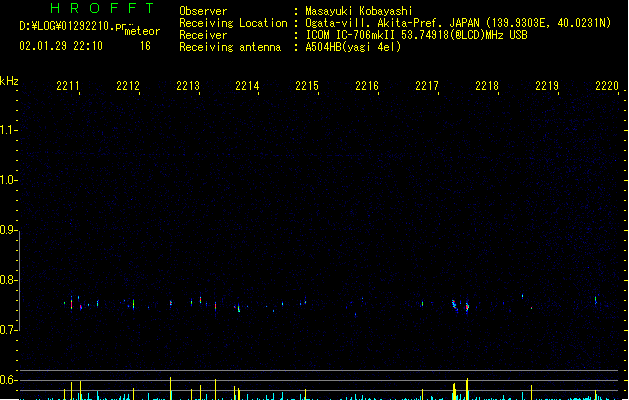Click the Ogata-vill. Akita-Pref. JAPAN location text
Screen dimensions: 629x400
point(458,23)
